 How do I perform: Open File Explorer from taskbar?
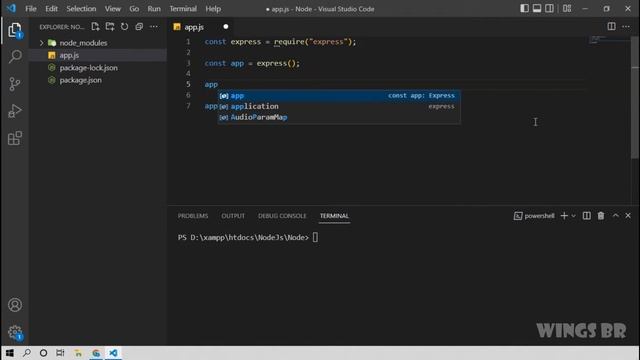pos(78,353)
